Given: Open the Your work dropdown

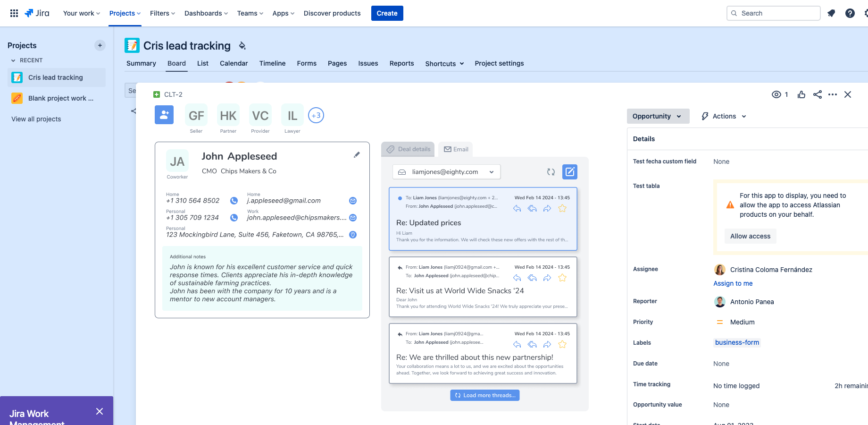Looking at the screenshot, I should (x=82, y=13).
